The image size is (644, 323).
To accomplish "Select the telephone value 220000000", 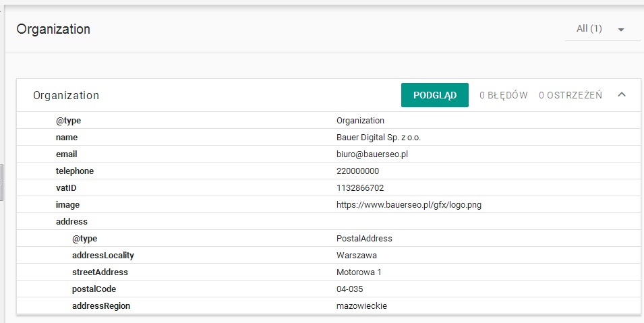I will [357, 171].
